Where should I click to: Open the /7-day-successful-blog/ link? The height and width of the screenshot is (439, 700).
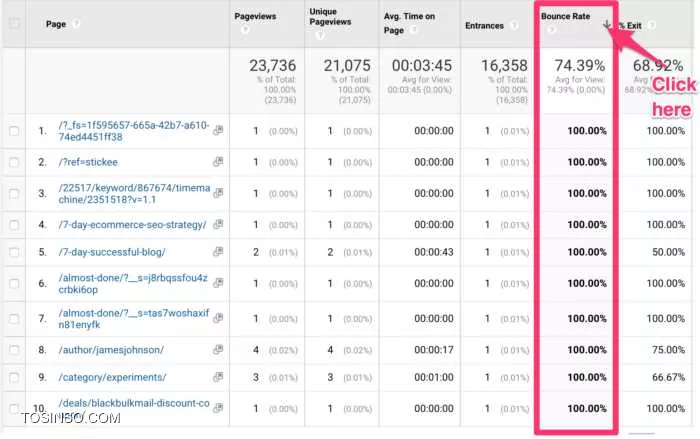pos(112,252)
